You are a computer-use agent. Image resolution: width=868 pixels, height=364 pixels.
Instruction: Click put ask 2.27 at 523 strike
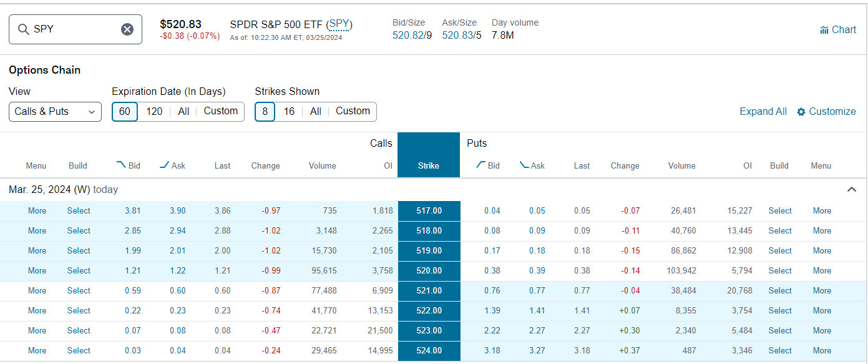tap(537, 330)
